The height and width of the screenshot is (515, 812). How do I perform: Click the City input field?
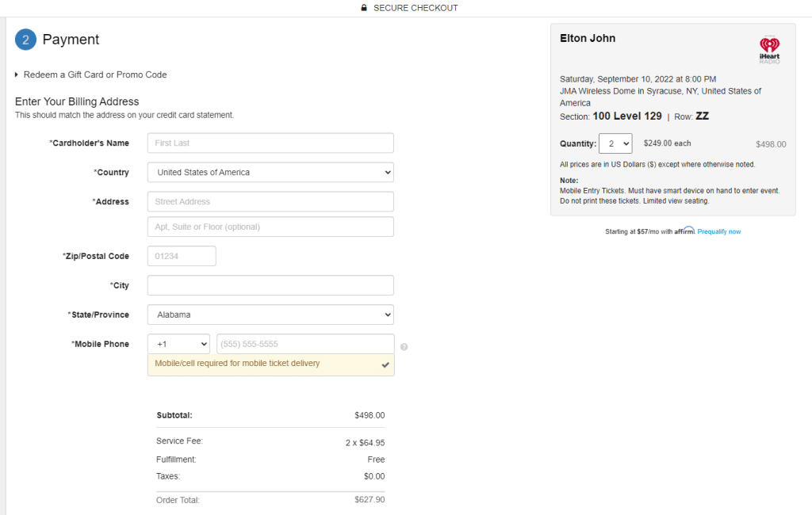270,285
